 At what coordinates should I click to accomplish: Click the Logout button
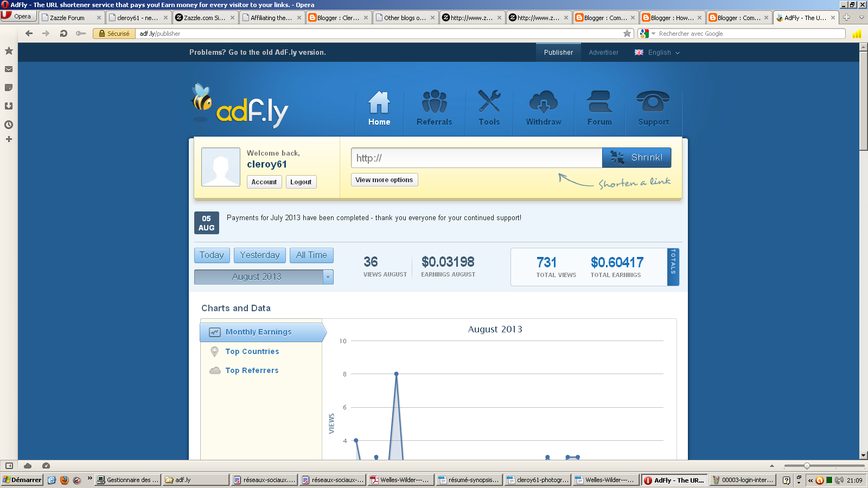click(301, 182)
